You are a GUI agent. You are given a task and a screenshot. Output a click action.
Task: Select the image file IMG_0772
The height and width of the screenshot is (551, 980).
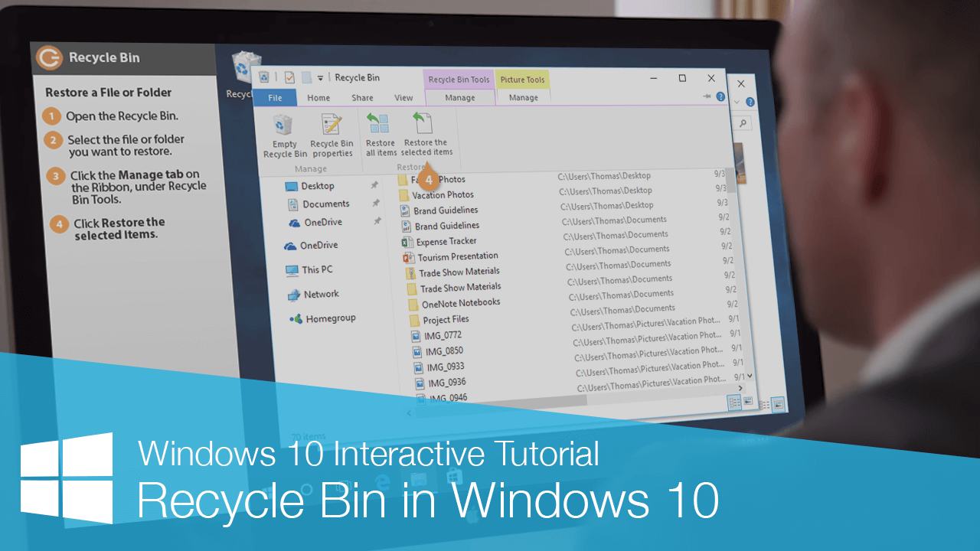(441, 335)
